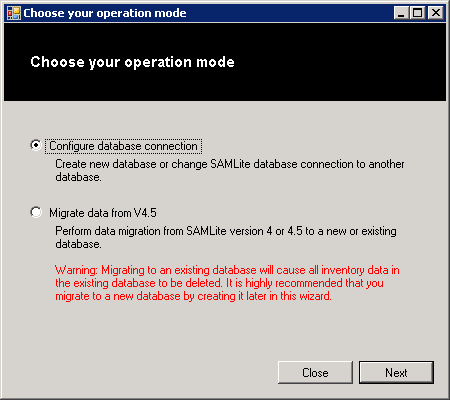Click the Next button to continue
Screen dimensions: 450x400
pyautogui.click(x=396, y=372)
